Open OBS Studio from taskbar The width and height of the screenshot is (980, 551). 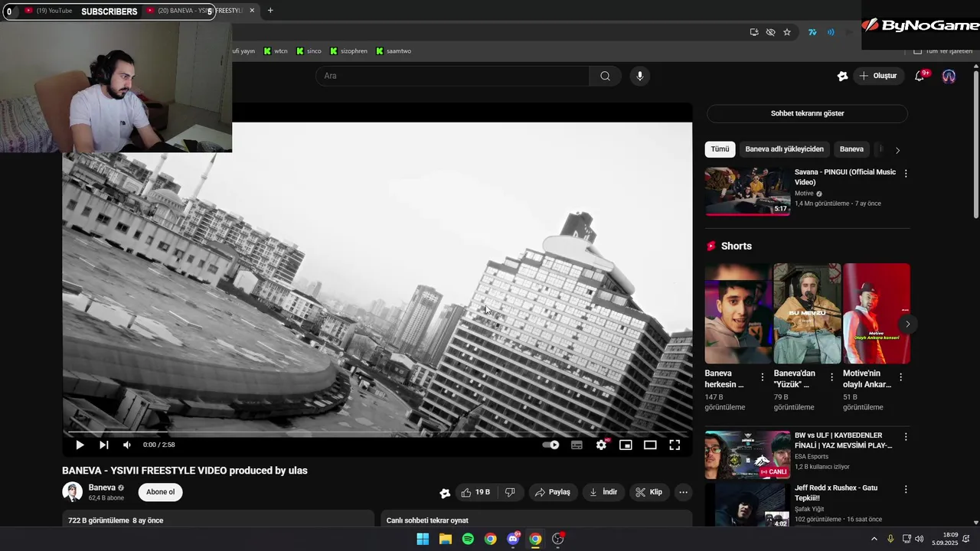pos(558,540)
